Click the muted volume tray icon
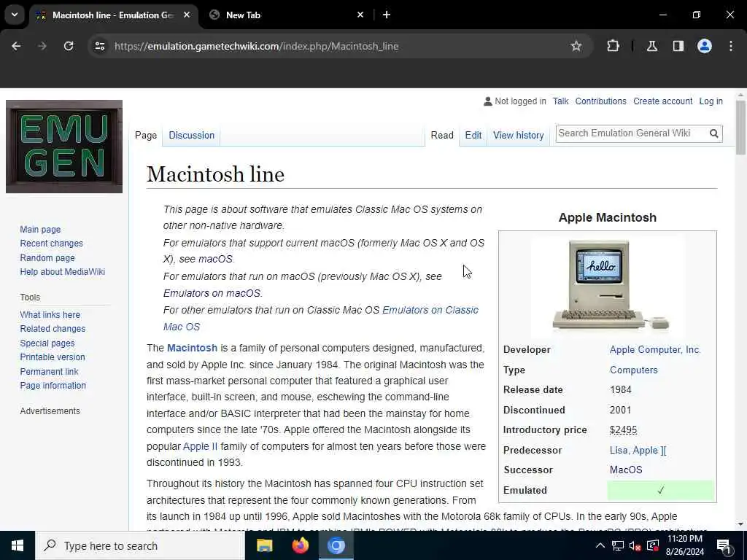Viewport: 747px width, 560px height. [635, 545]
